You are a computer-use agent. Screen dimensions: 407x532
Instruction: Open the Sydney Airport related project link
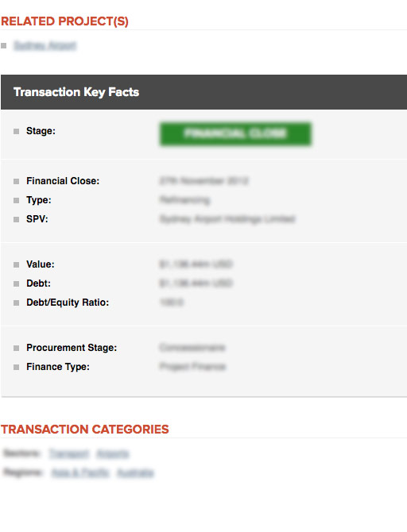pos(45,45)
